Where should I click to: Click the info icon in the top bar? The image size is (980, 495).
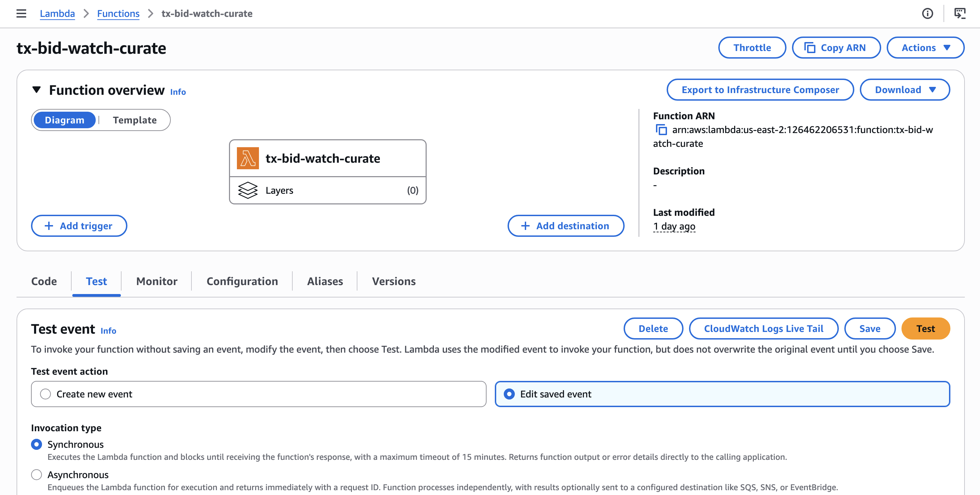(x=928, y=14)
